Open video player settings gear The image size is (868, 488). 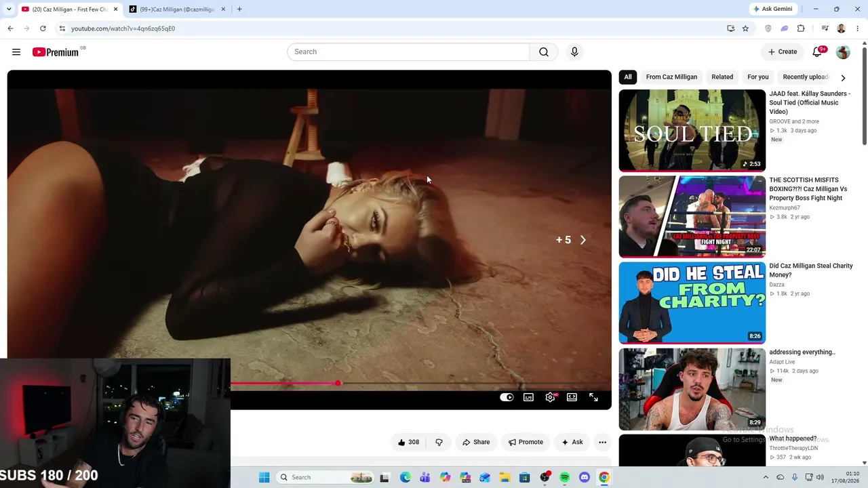tap(550, 397)
